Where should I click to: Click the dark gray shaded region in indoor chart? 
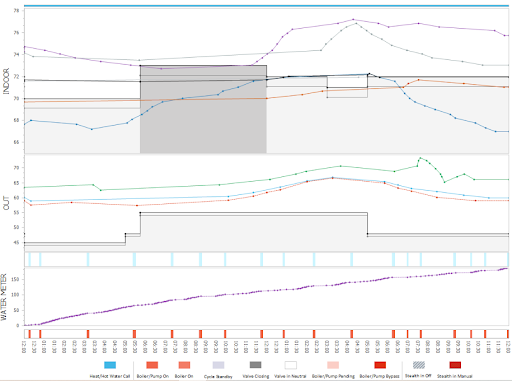[x=203, y=109]
